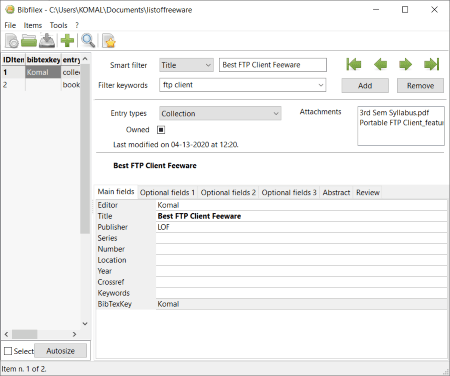The height and width of the screenshot is (376, 450).
Task: Open the File menu
Action: [x=10, y=25]
